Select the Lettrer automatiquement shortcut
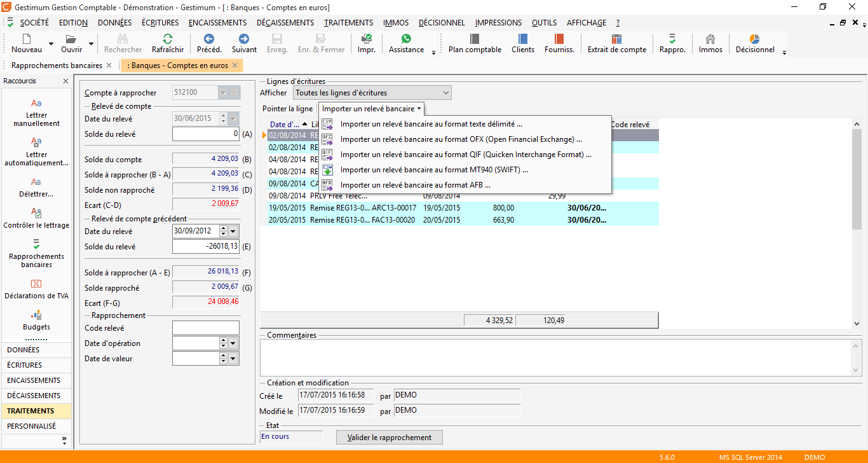The height and width of the screenshot is (463, 868). (36, 151)
